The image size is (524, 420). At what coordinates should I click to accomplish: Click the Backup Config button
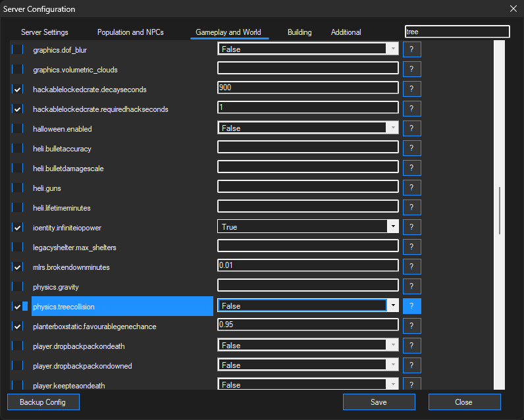point(43,402)
